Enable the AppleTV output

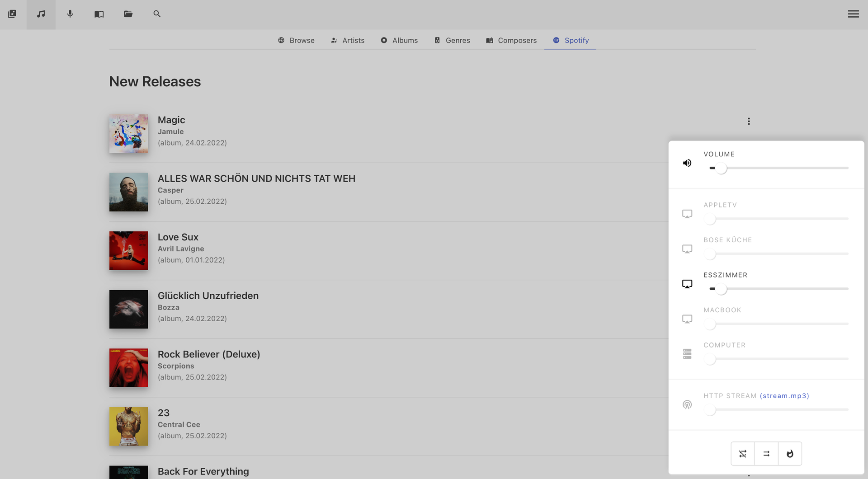coord(687,214)
